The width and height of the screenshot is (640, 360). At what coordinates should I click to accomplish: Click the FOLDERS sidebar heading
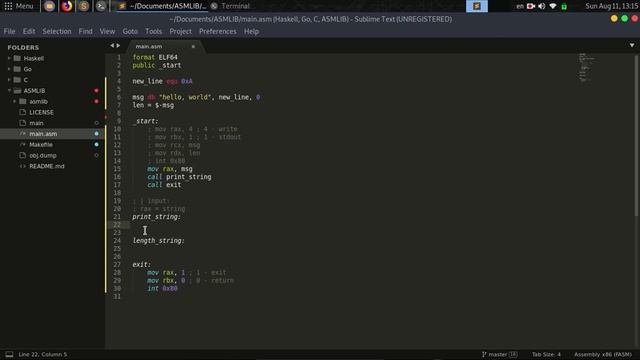click(x=23, y=47)
